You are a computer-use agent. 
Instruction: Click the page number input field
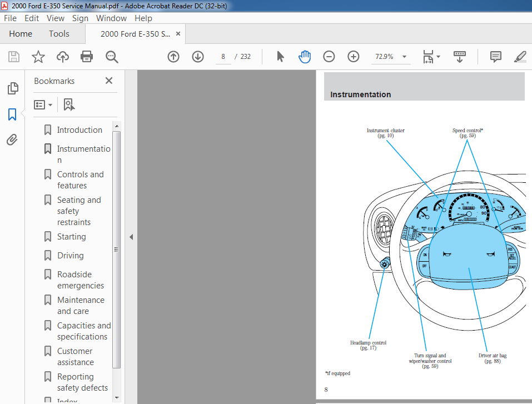223,57
